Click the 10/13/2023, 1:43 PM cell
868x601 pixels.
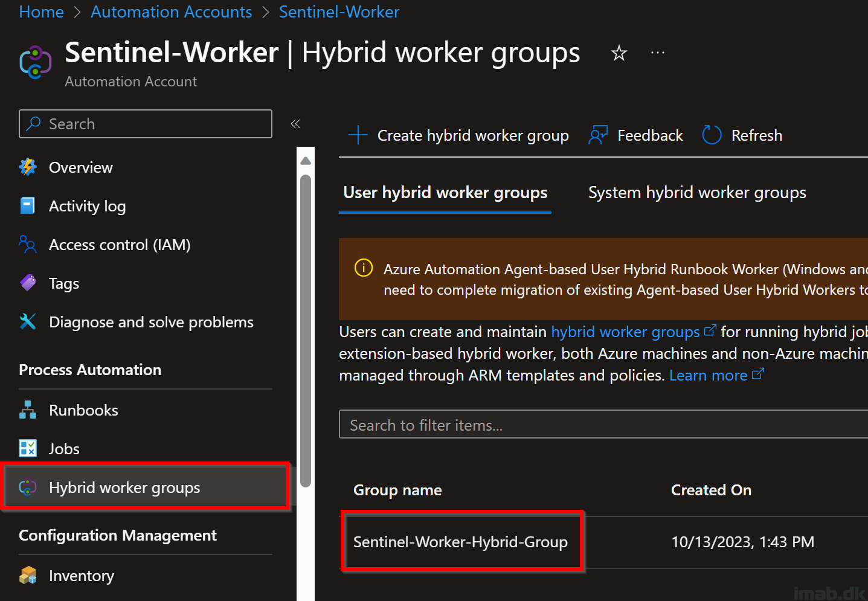(742, 542)
